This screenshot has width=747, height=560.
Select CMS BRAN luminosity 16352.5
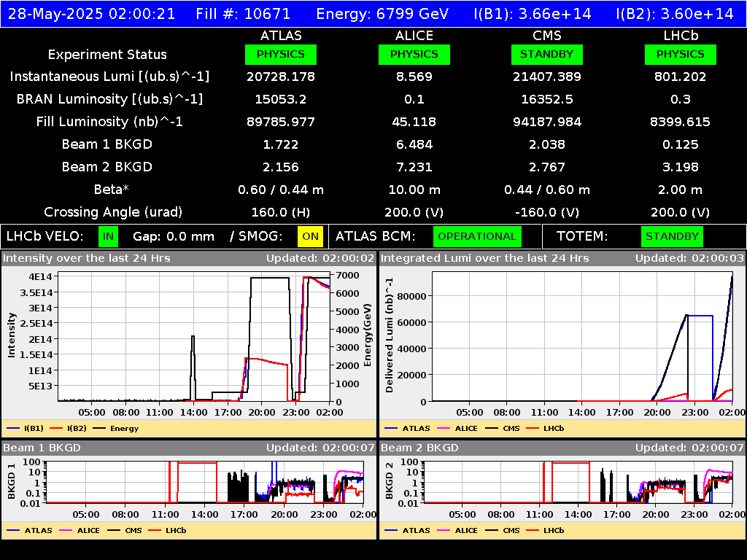547,99
